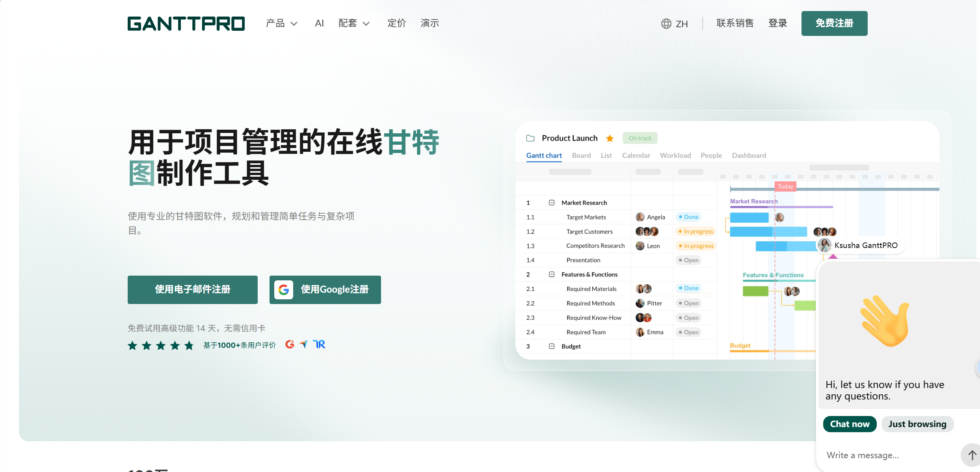Viewport: 980px width, 472px height.
Task: Collapse the Market Research group
Action: 552,203
